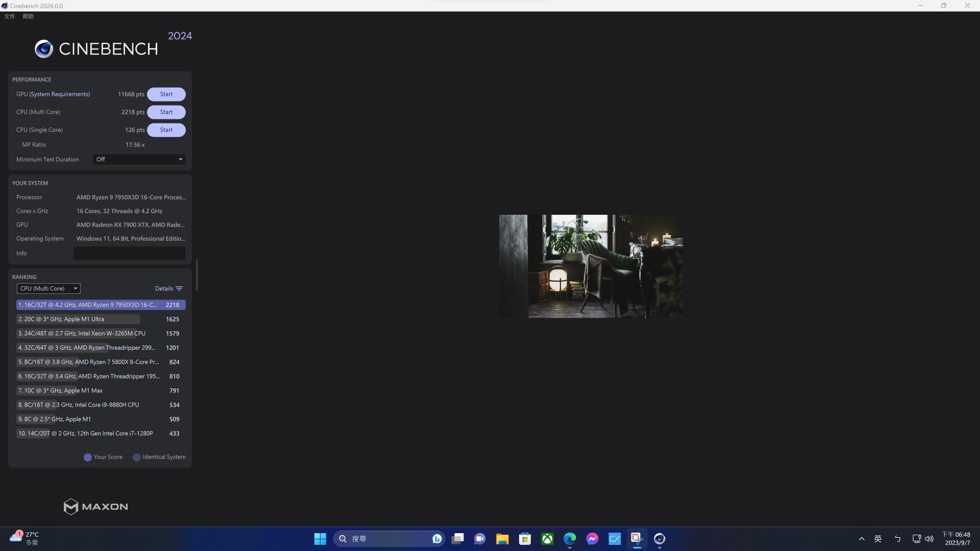This screenshot has height=551, width=980.
Task: Click the Maxon logo at the bottom
Action: click(x=95, y=506)
